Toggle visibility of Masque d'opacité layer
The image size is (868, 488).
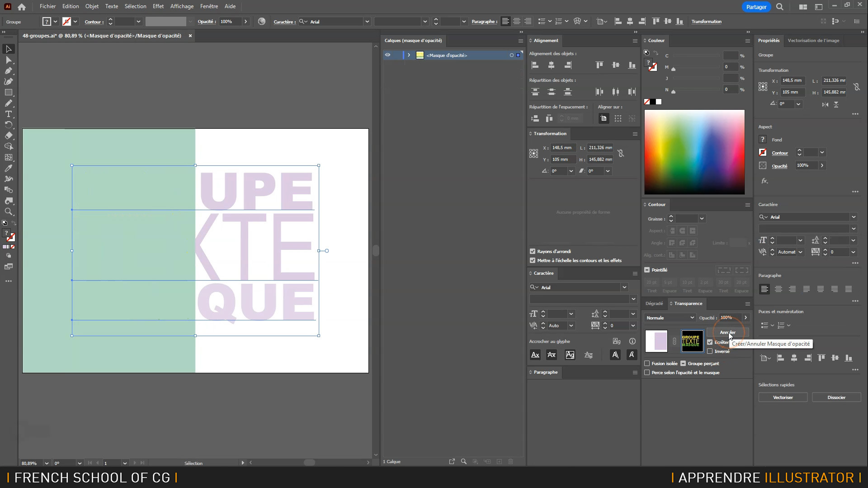tap(387, 55)
